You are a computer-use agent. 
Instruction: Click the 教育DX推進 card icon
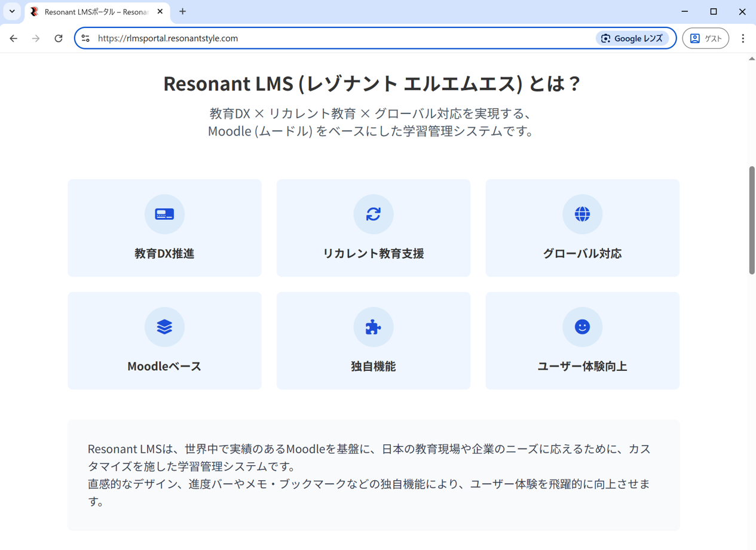point(164,214)
